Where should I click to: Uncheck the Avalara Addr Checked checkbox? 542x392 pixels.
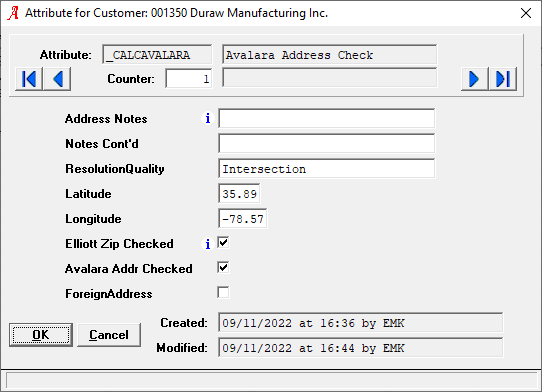(x=223, y=268)
